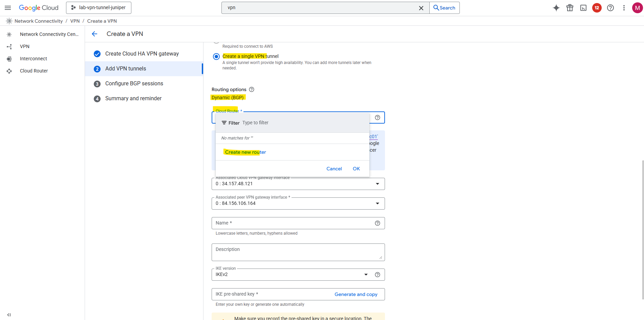The image size is (644, 320).
Task: Click Network Connectivity breadcrumb
Action: pyautogui.click(x=39, y=21)
